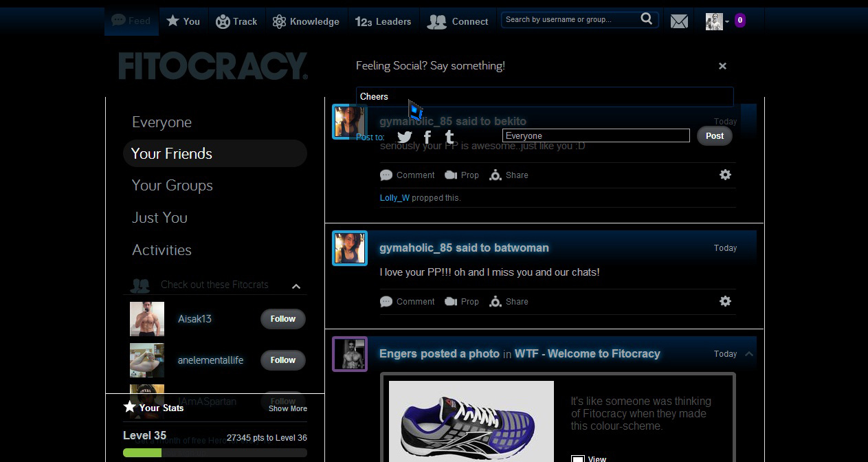Open gymaholic_85 avatar on bekito post
The width and height of the screenshot is (868, 462).
349,122
